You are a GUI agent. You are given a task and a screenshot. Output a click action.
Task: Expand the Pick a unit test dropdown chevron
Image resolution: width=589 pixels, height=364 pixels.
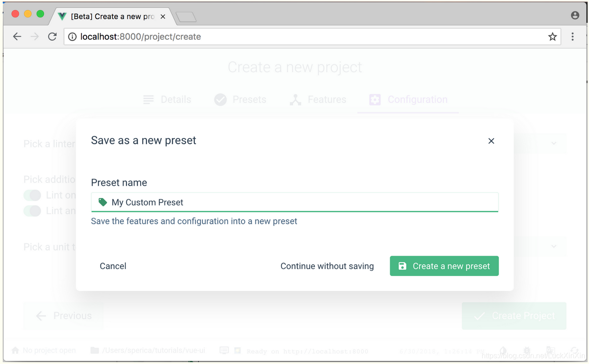coord(554,247)
